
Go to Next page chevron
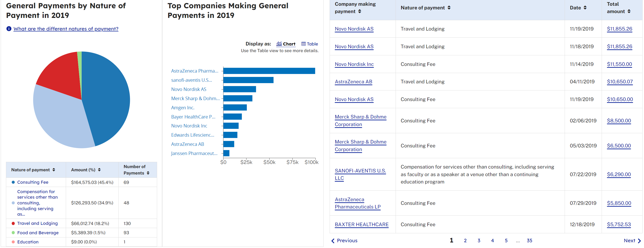639,241
